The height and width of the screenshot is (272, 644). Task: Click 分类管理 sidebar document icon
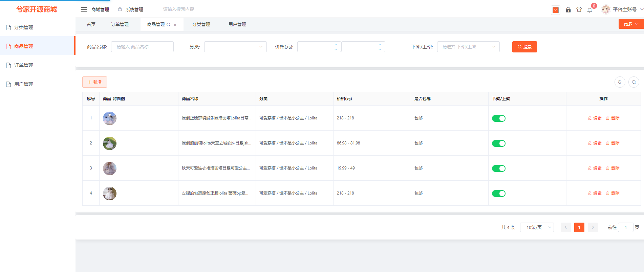9,27
